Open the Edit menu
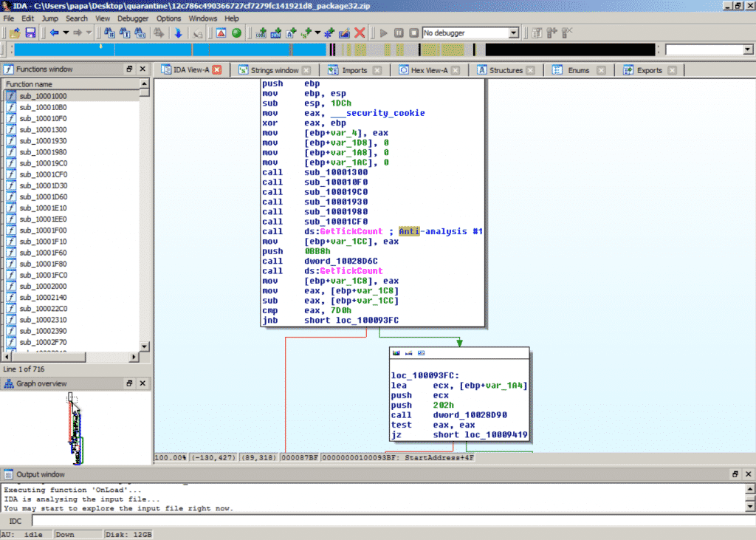 coord(27,18)
